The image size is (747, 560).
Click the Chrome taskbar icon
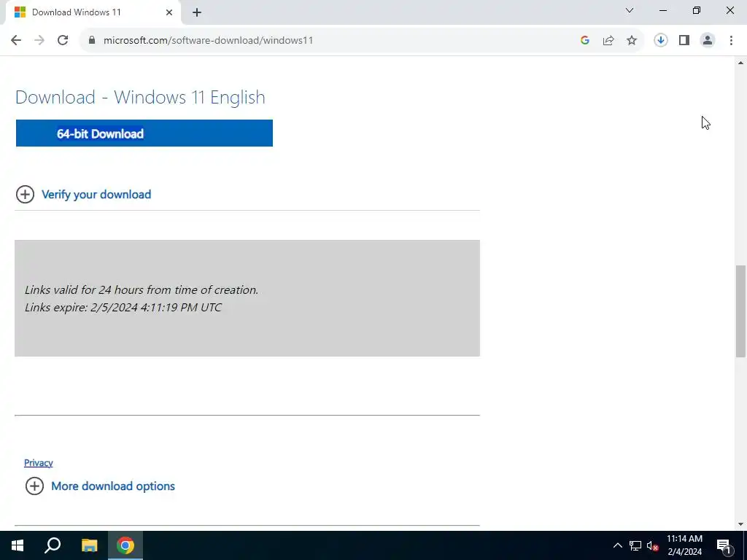125,545
